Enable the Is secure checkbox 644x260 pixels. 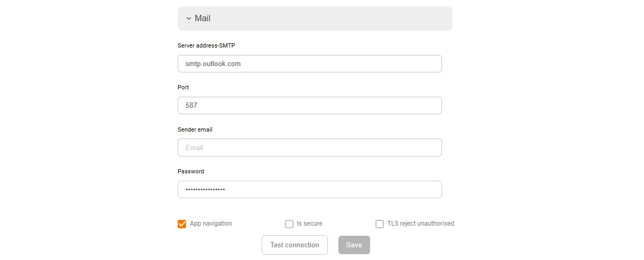[x=289, y=224]
